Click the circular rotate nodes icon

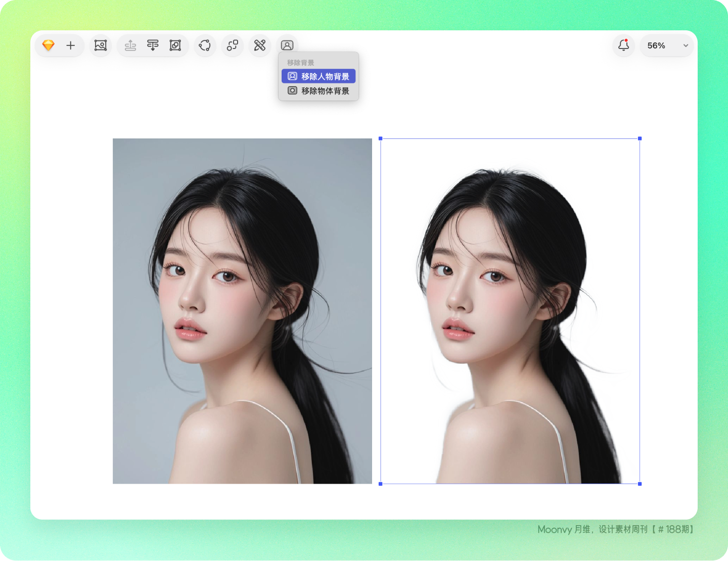click(x=205, y=45)
